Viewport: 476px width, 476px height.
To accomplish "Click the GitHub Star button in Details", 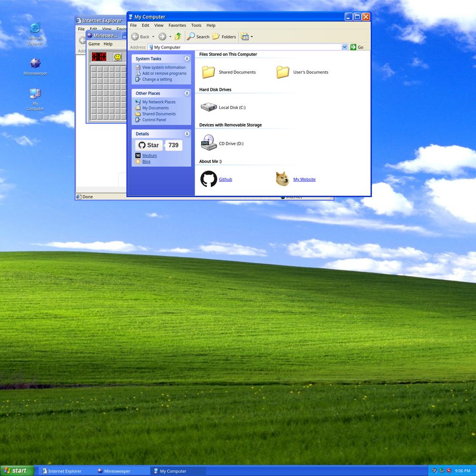I will tap(149, 145).
